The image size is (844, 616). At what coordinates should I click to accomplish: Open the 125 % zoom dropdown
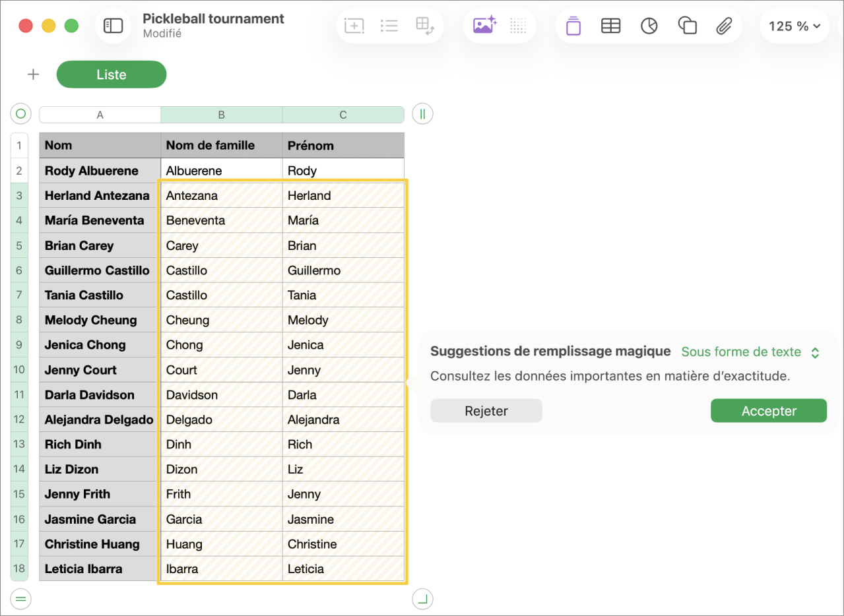[x=794, y=26]
